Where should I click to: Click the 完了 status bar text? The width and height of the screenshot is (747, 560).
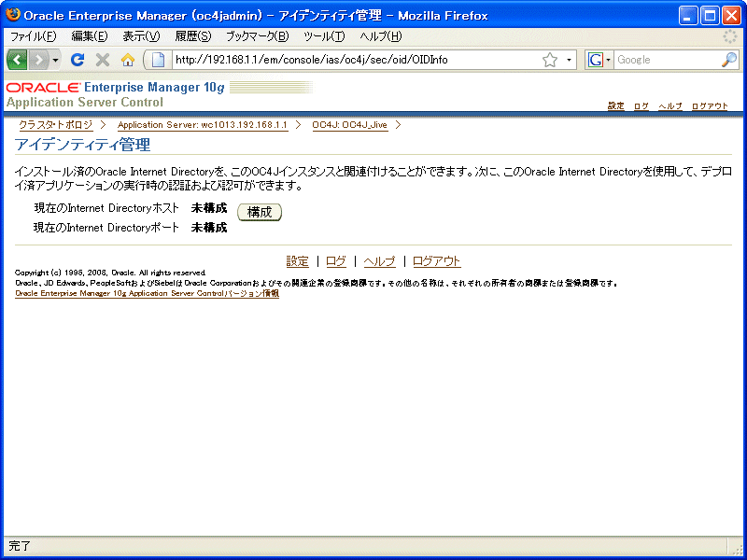[x=20, y=546]
